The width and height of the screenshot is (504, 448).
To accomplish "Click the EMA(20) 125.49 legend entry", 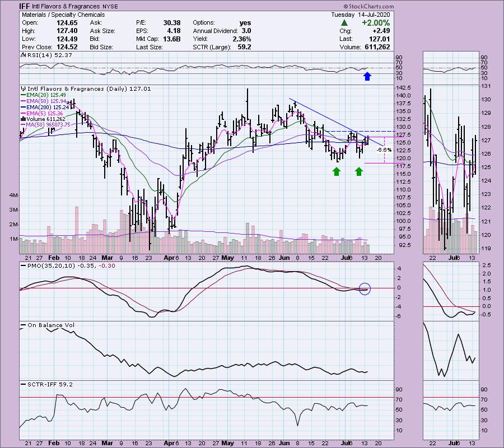I will (x=46, y=95).
